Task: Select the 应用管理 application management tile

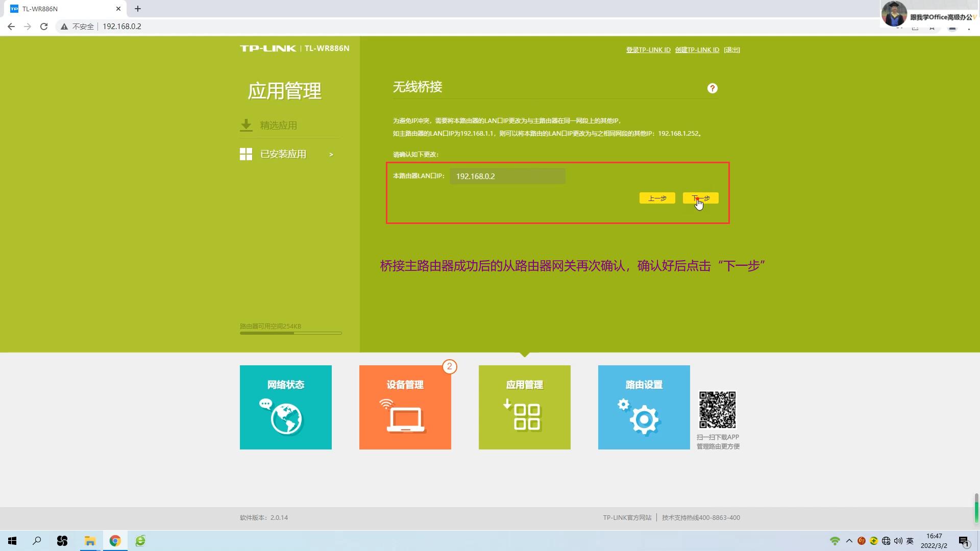Action: [524, 407]
